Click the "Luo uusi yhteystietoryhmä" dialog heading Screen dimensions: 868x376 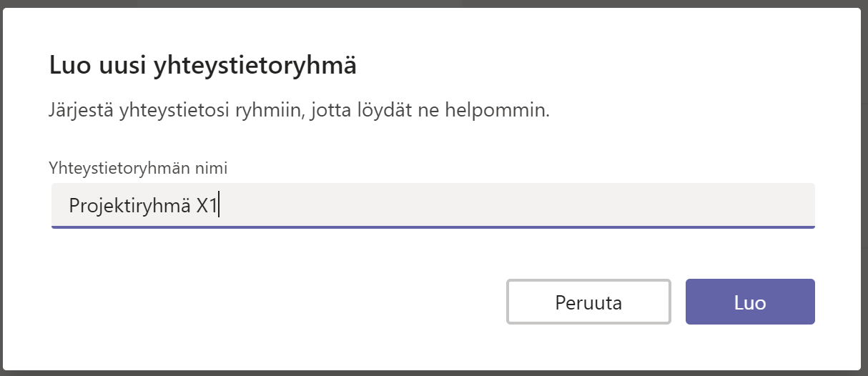[202, 66]
